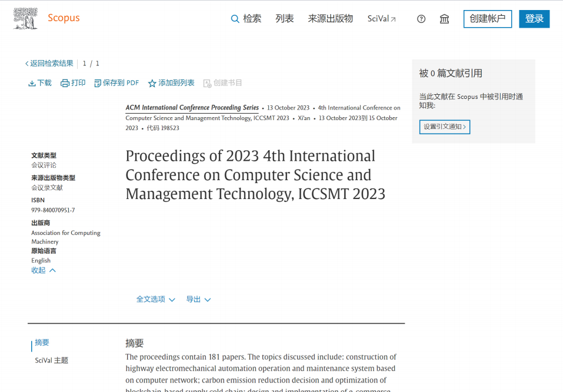This screenshot has width=563, height=392.
Task: Click the institution building icon
Action: 444,19
